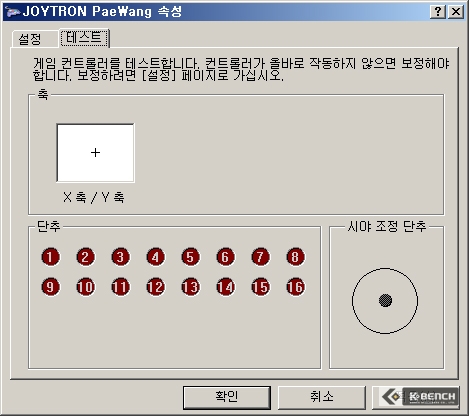469x416 pixels.
Task: Click button indicator number 14
Action: click(x=226, y=287)
